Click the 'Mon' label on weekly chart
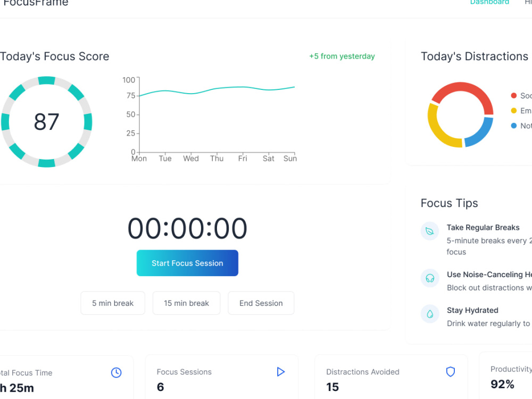Image resolution: width=532 pixels, height=399 pixels. point(139,159)
